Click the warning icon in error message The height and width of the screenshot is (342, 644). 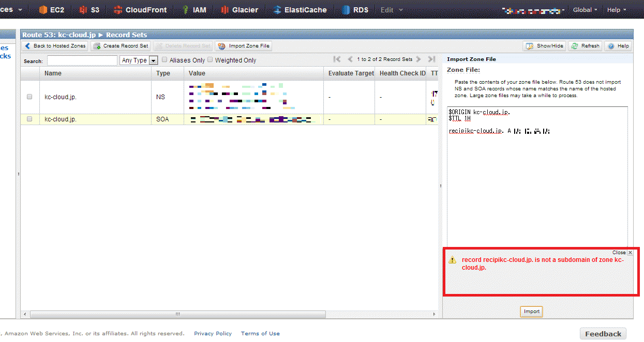(x=453, y=260)
